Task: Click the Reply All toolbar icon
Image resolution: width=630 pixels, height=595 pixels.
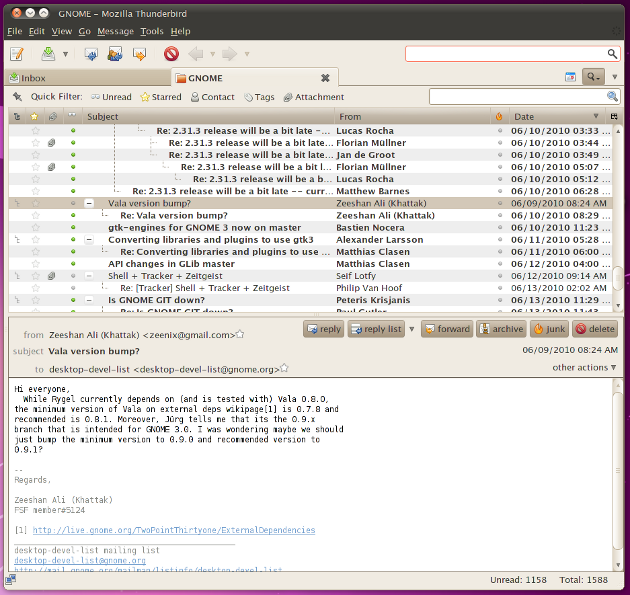Action: 115,54
